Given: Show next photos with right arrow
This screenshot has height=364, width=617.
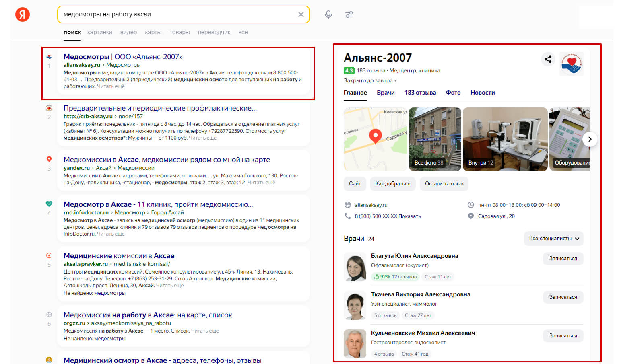Looking at the screenshot, I should [590, 139].
